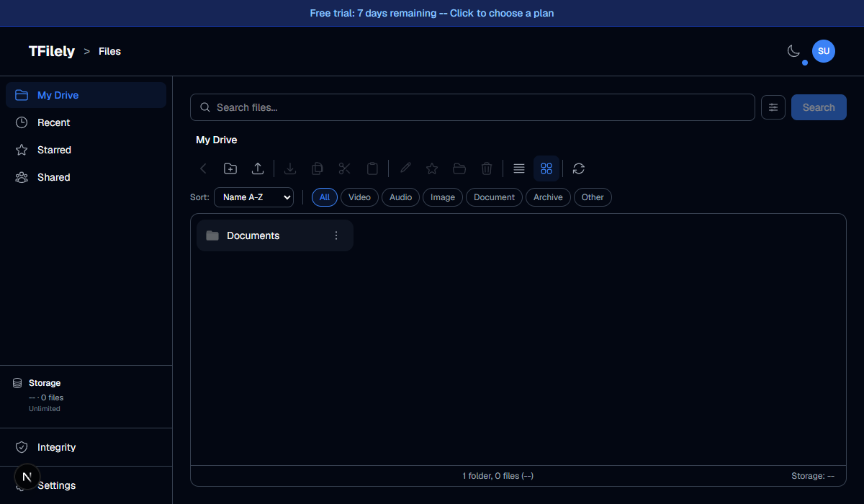The height and width of the screenshot is (504, 864).
Task: Rename using the pencil icon
Action: pos(405,168)
